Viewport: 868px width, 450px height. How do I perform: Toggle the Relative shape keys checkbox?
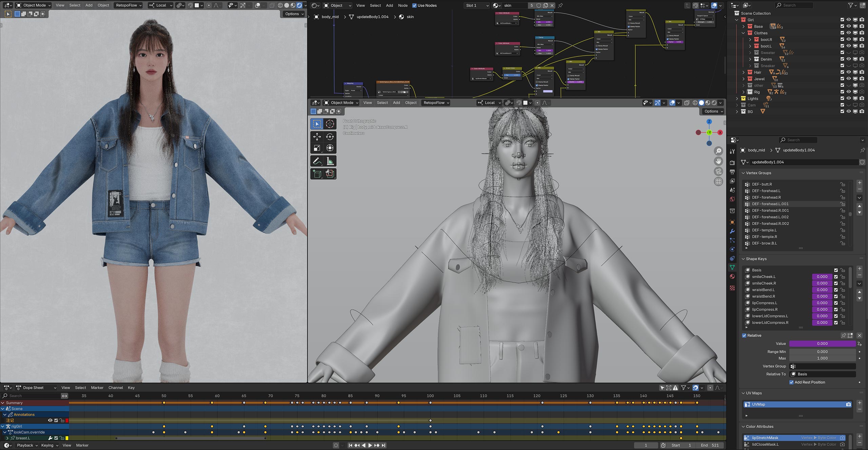[744, 335]
